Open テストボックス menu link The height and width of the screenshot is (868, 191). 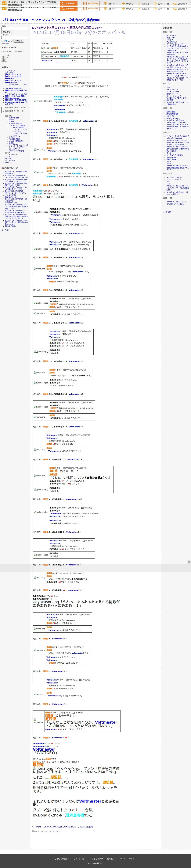11,161
